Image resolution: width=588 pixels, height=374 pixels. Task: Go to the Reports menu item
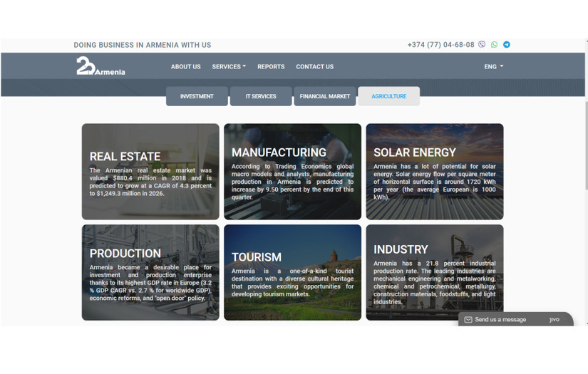coord(271,67)
